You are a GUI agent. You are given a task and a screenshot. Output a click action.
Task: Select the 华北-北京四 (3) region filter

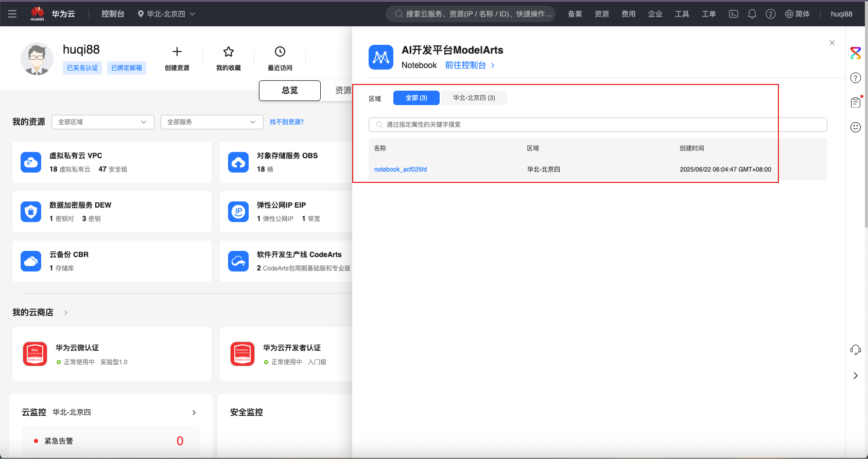(x=474, y=98)
